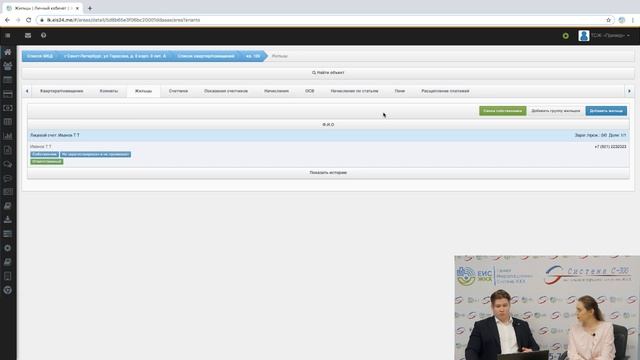Go back in the browser

tap(7, 20)
